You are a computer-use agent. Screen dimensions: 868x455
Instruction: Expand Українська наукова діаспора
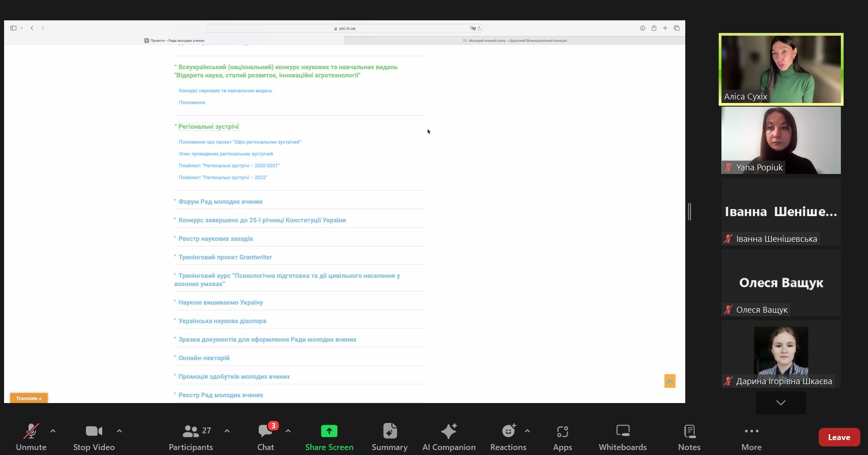pyautogui.click(x=222, y=321)
